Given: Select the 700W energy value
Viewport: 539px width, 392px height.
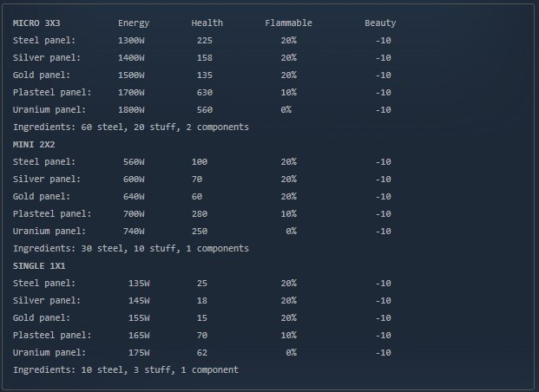Looking at the screenshot, I should [x=134, y=214].
